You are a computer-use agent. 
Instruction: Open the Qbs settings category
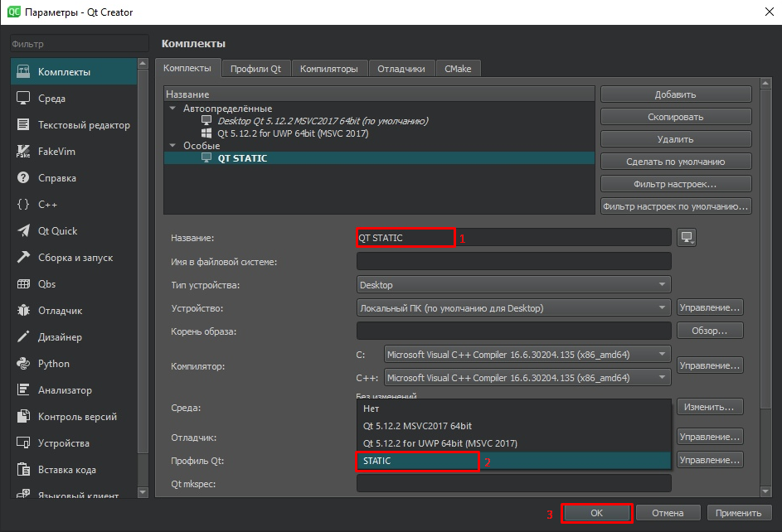click(74, 284)
